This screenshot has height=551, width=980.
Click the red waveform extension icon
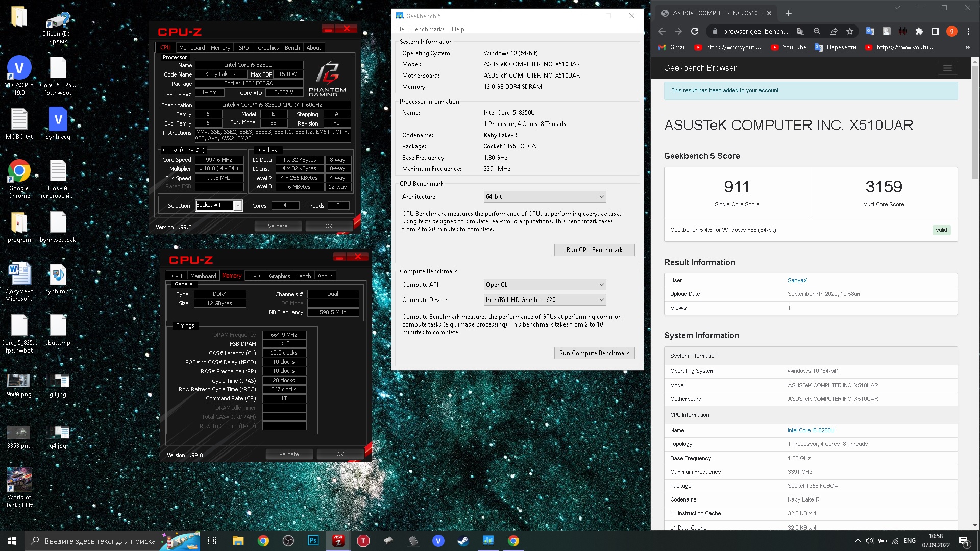pyautogui.click(x=903, y=31)
